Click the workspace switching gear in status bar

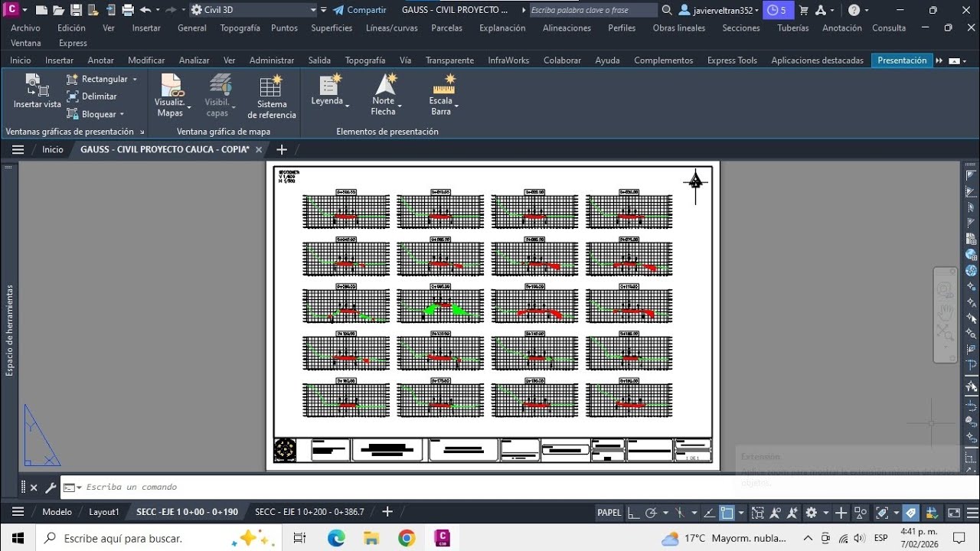click(x=812, y=513)
